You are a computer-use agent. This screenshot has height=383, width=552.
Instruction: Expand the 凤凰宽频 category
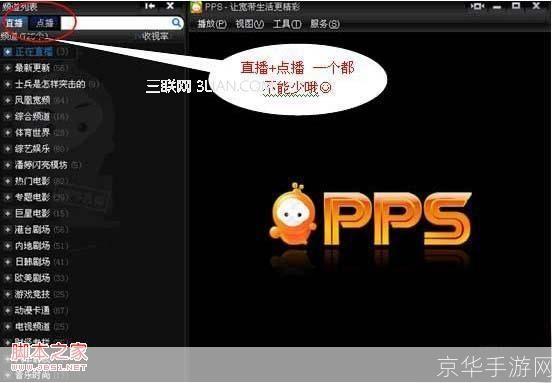(7, 100)
